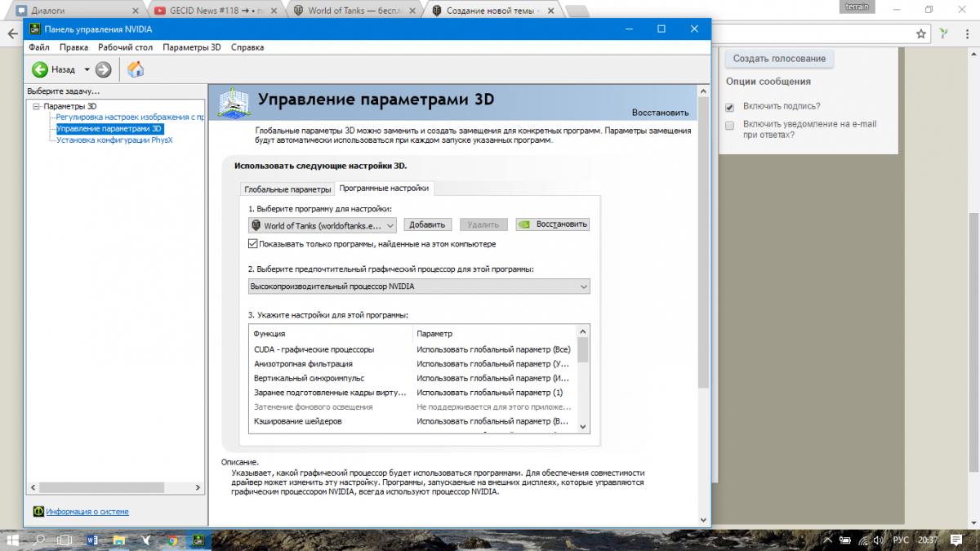Click the 'Добавить' button
The height and width of the screenshot is (551, 980).
pyautogui.click(x=427, y=225)
